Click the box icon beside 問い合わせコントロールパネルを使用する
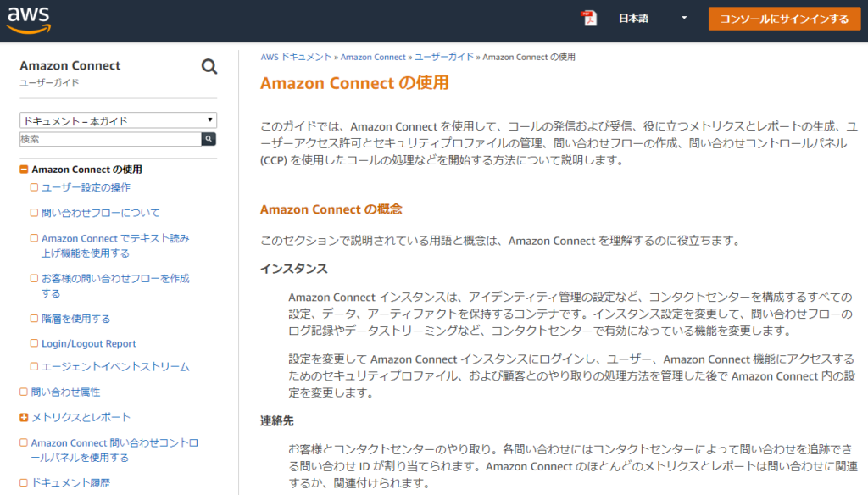868x495 pixels. click(24, 443)
